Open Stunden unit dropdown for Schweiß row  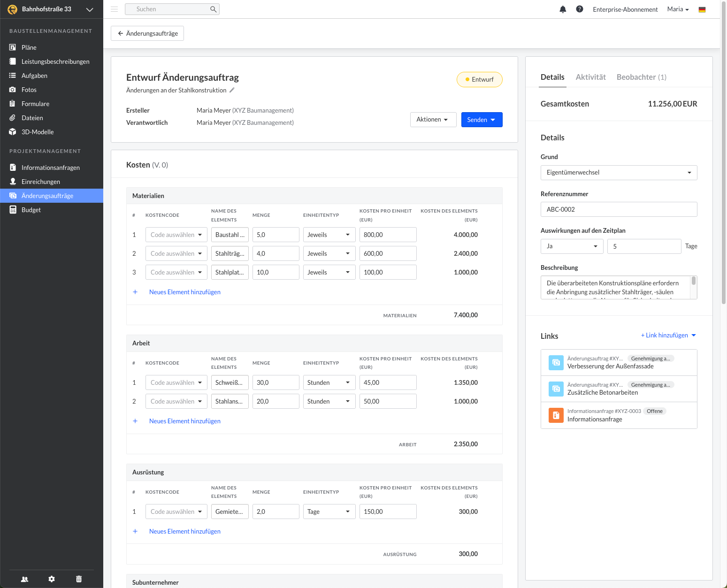pyautogui.click(x=329, y=382)
